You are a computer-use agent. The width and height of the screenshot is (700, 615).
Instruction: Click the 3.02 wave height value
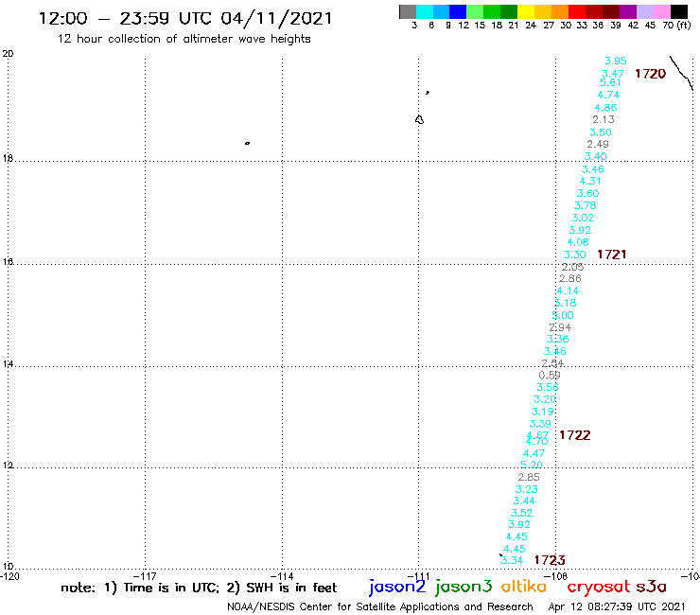tap(583, 218)
